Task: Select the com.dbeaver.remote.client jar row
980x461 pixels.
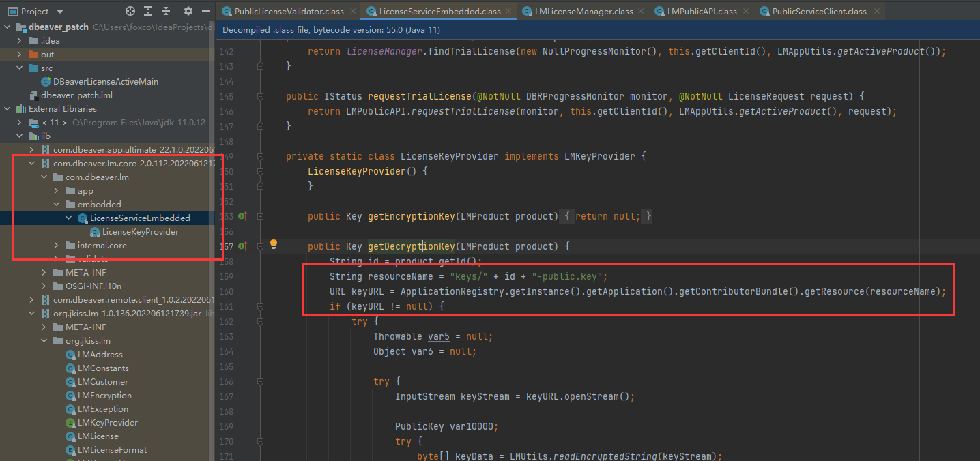Action: tap(107, 300)
